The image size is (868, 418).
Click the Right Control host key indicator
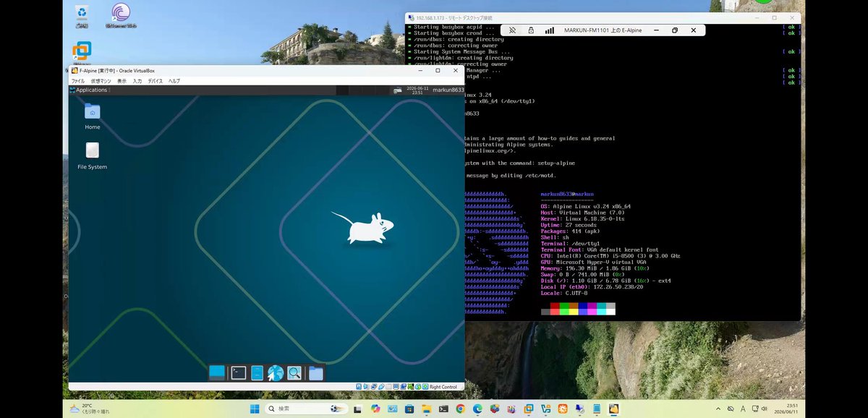click(443, 387)
